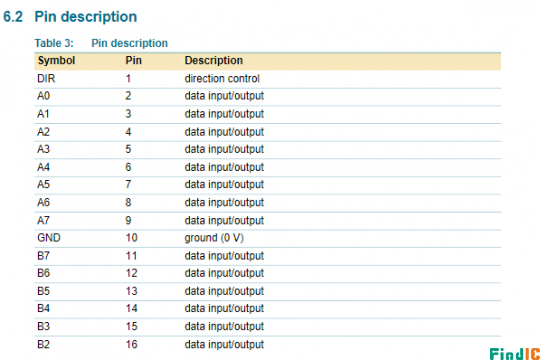Viewport: 540px width, 360px height.
Task: Click 'data input/output' in the A3 row
Action: tap(224, 150)
